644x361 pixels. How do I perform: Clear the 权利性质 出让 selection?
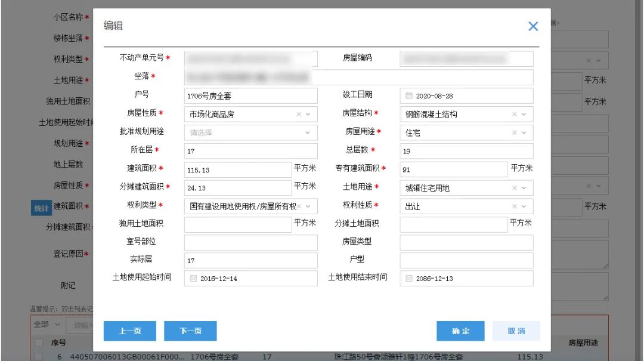(x=514, y=206)
